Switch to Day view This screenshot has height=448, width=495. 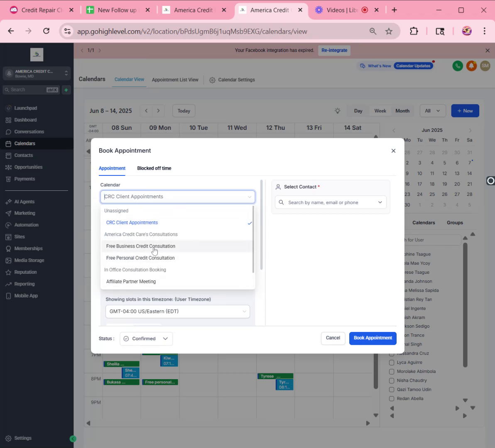click(x=358, y=111)
